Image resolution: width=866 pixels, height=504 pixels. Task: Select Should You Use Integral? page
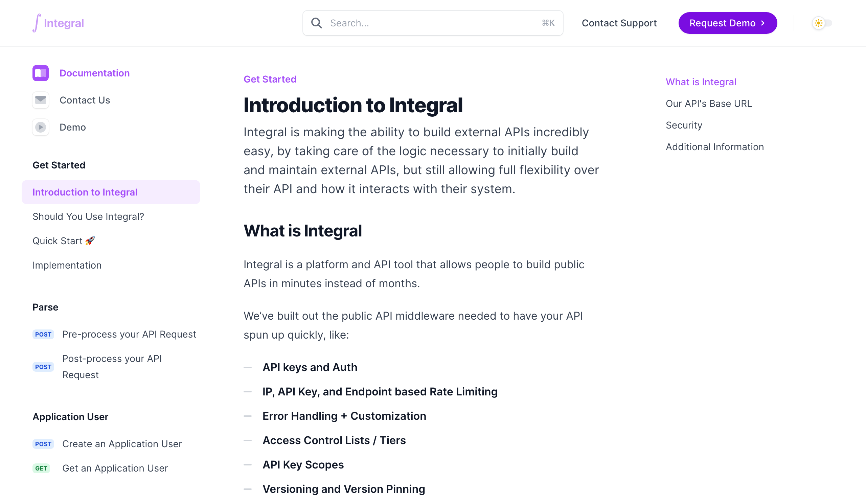point(88,216)
